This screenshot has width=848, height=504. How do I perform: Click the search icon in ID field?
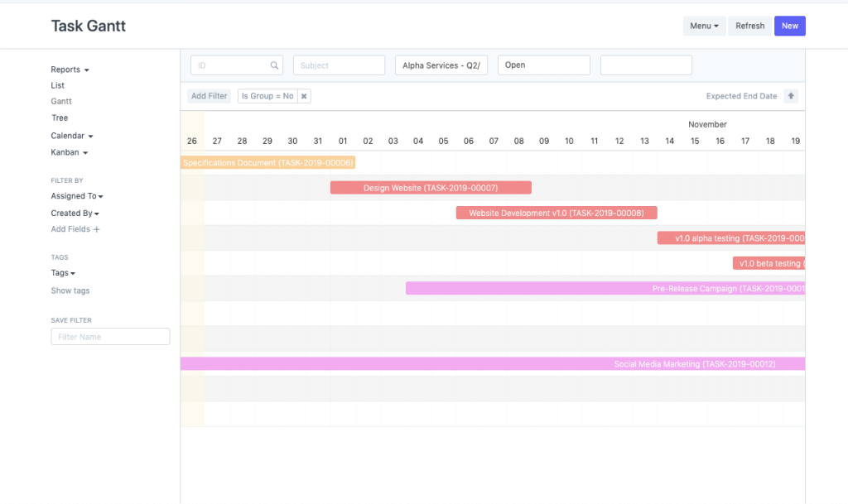click(274, 65)
